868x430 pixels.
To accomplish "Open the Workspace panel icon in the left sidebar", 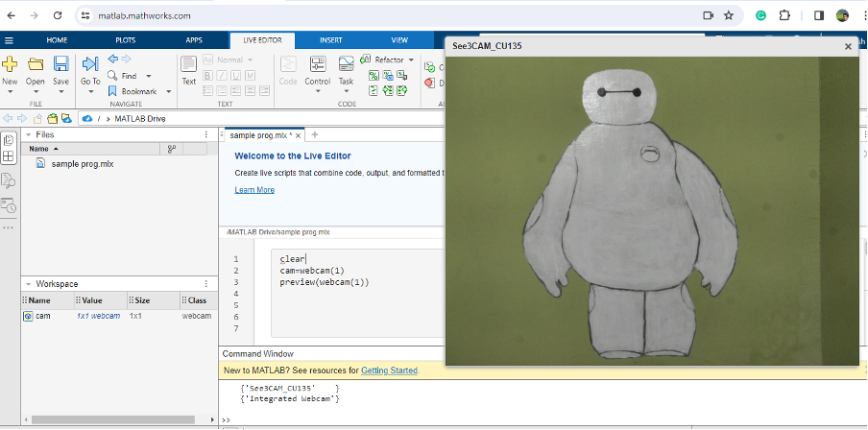I will click(x=9, y=156).
